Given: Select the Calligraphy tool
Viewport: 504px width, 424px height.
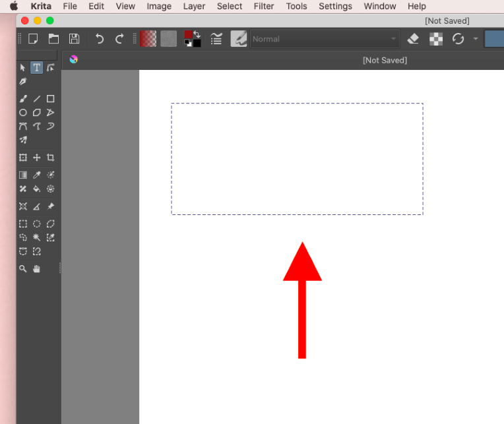Looking at the screenshot, I should (x=22, y=82).
